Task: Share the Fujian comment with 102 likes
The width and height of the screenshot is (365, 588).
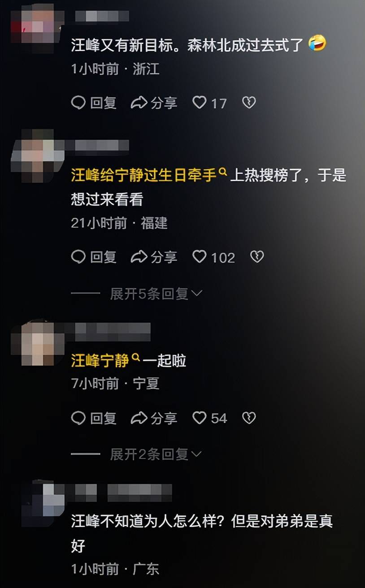Action: coord(154,257)
